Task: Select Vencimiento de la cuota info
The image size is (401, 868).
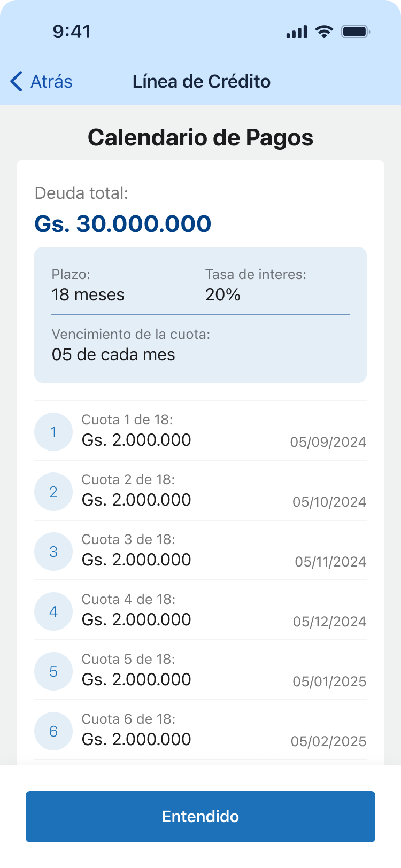Action: coord(130,345)
